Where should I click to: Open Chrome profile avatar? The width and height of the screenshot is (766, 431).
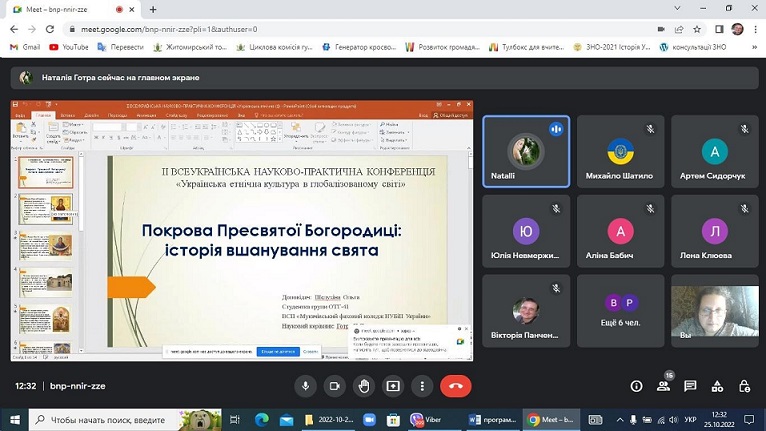click(x=737, y=29)
